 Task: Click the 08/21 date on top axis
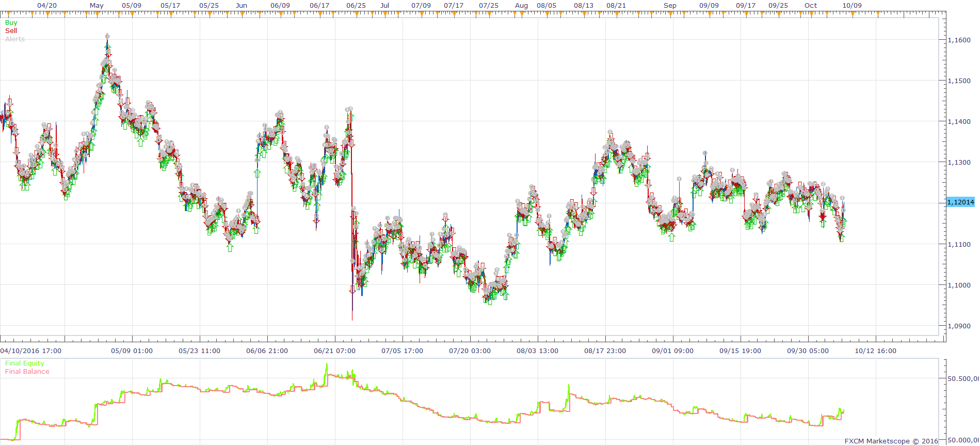[x=616, y=6]
